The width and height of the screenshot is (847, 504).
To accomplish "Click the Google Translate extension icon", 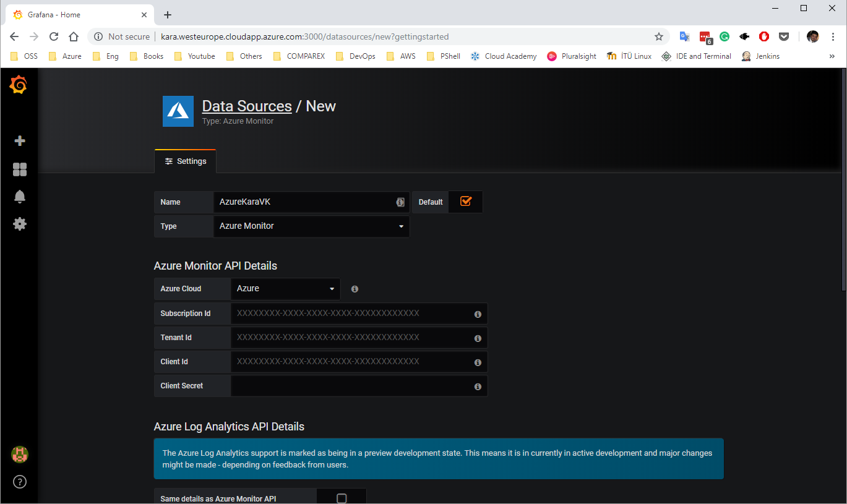I will point(684,36).
